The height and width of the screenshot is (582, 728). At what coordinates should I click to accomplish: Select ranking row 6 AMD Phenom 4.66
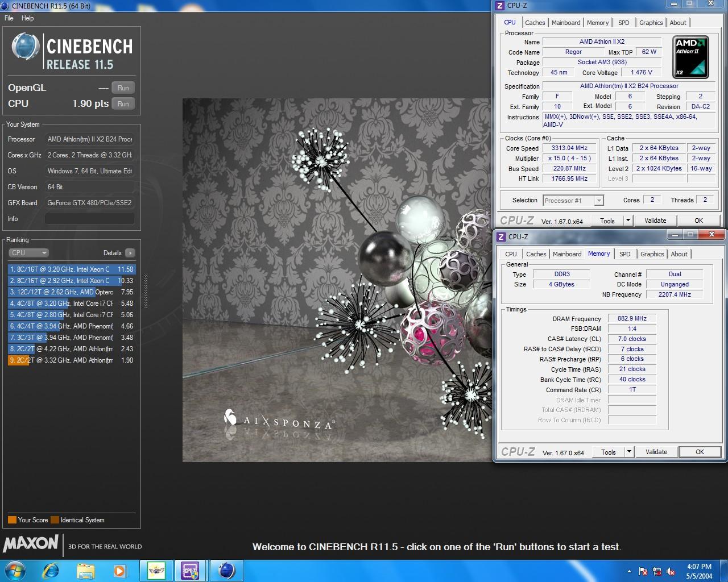click(x=72, y=326)
